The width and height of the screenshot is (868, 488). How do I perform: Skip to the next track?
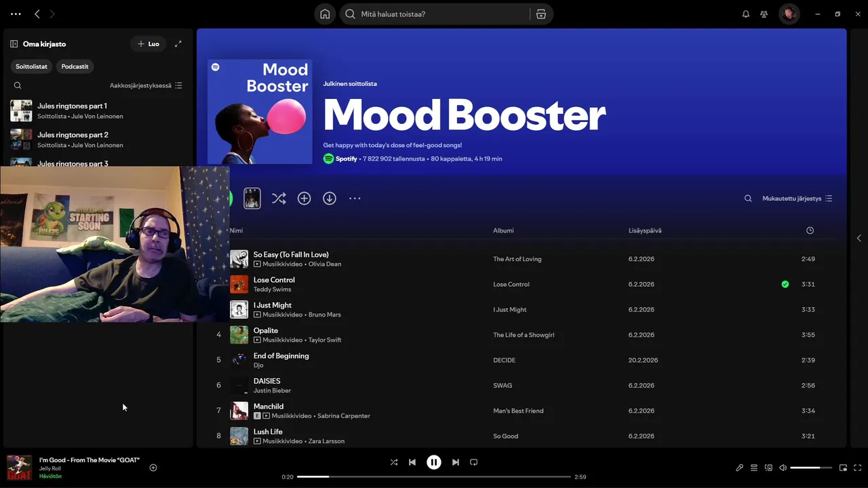[456, 462]
